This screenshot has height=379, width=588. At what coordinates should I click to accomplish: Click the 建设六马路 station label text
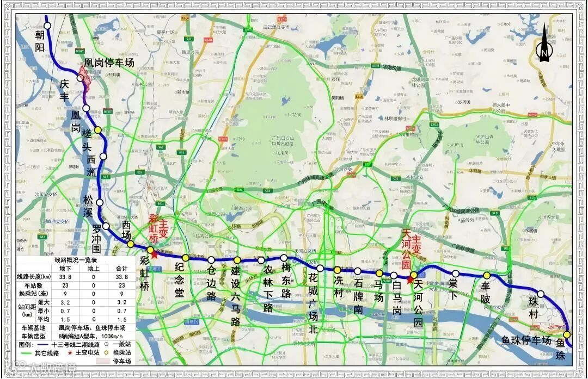click(236, 296)
